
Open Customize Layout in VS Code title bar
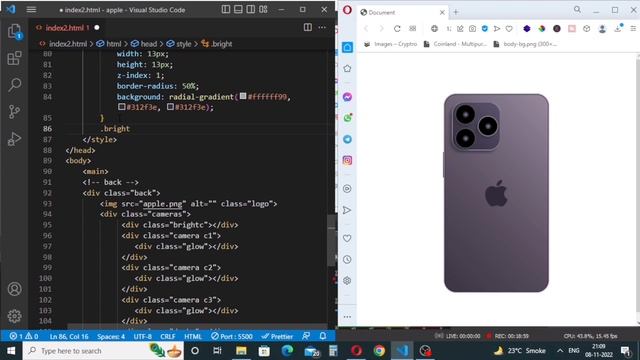click(x=263, y=9)
